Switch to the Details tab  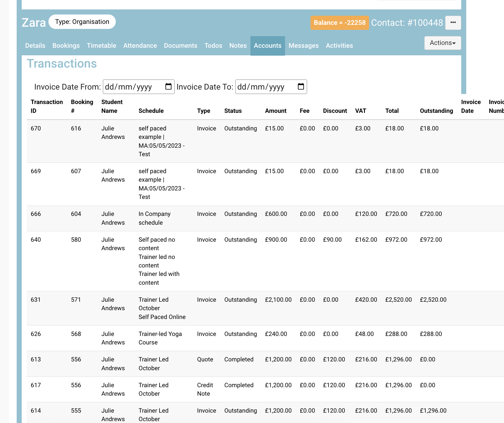point(35,46)
